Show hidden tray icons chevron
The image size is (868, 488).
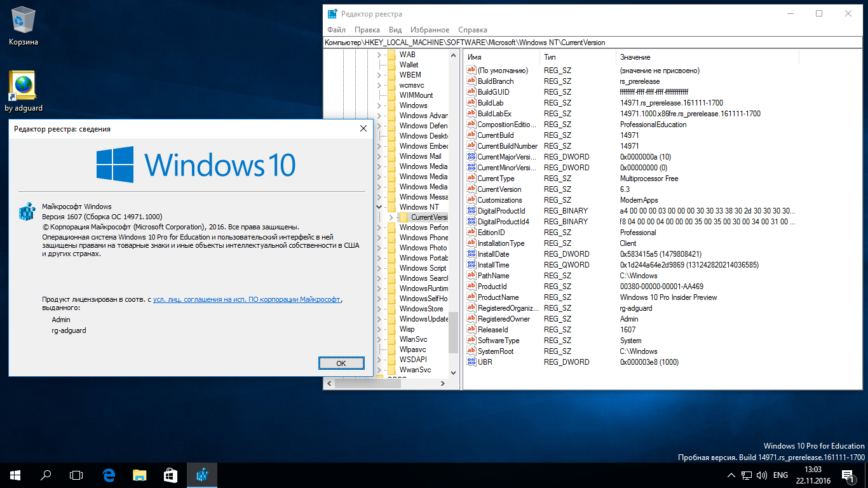pos(731,475)
